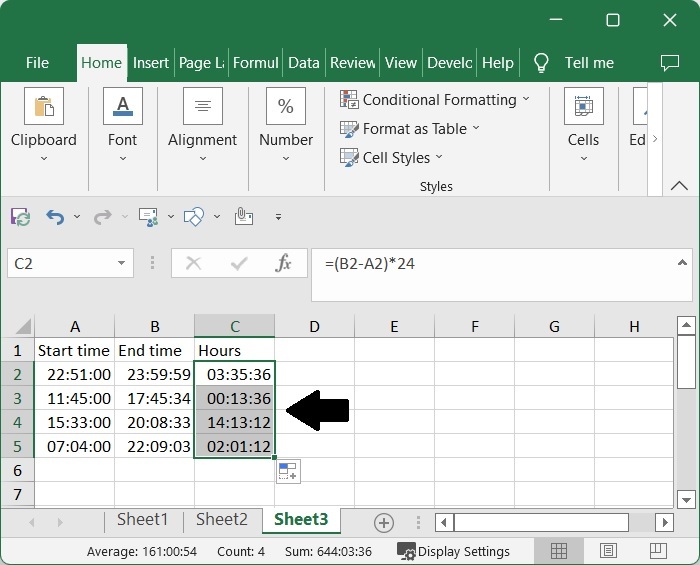Confirm the formula entry checkmark
700x565 pixels.
click(239, 263)
